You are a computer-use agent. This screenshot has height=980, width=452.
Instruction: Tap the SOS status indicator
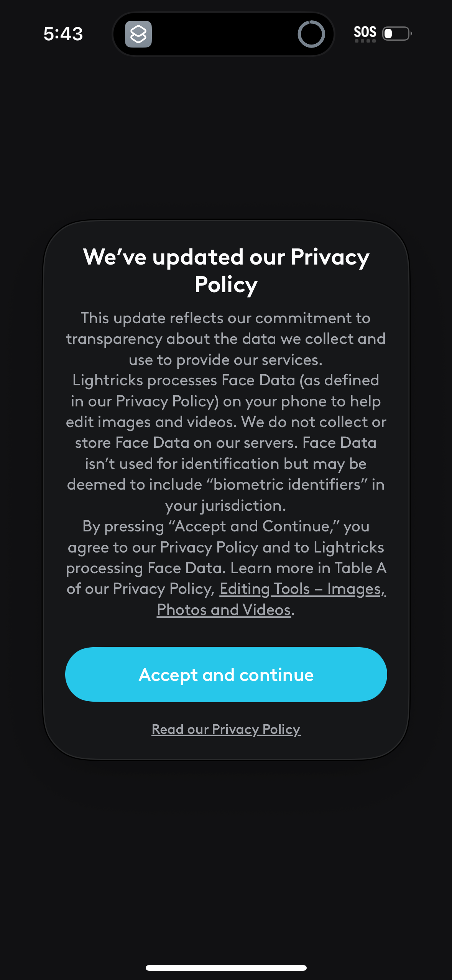pyautogui.click(x=365, y=31)
